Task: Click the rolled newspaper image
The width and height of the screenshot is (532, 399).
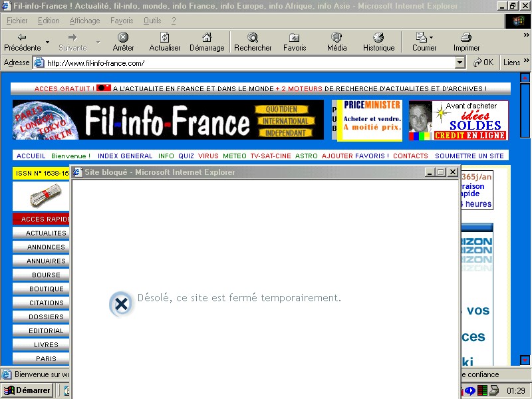Action: [x=46, y=196]
